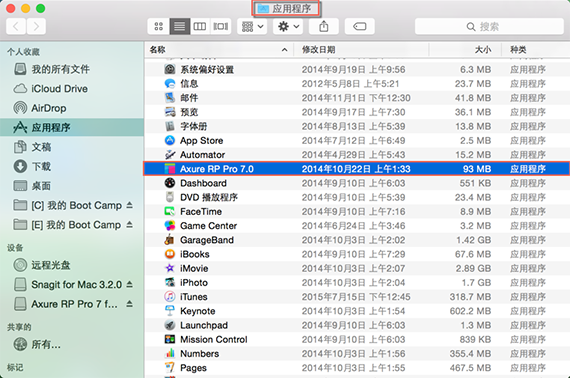Select the Numbers app icon
The height and width of the screenshot is (378, 570).
point(170,353)
